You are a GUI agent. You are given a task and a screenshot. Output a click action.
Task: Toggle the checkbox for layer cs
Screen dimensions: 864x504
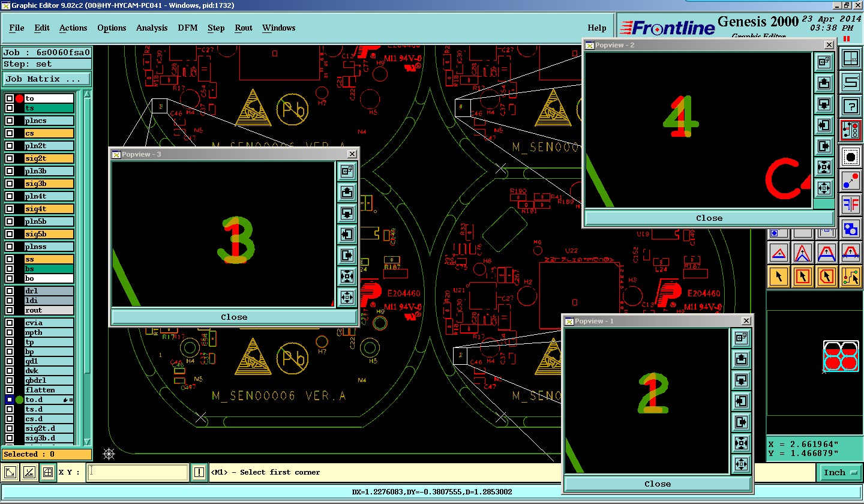(x=10, y=133)
